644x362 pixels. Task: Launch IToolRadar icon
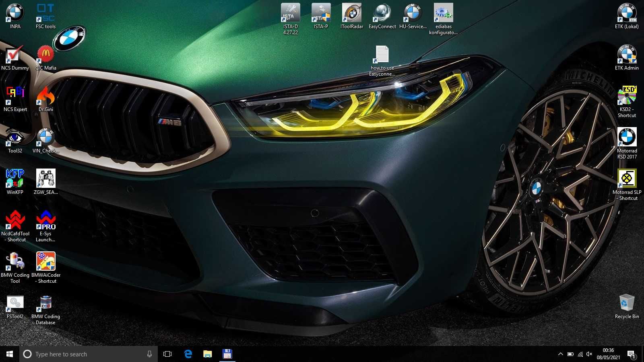point(351,16)
